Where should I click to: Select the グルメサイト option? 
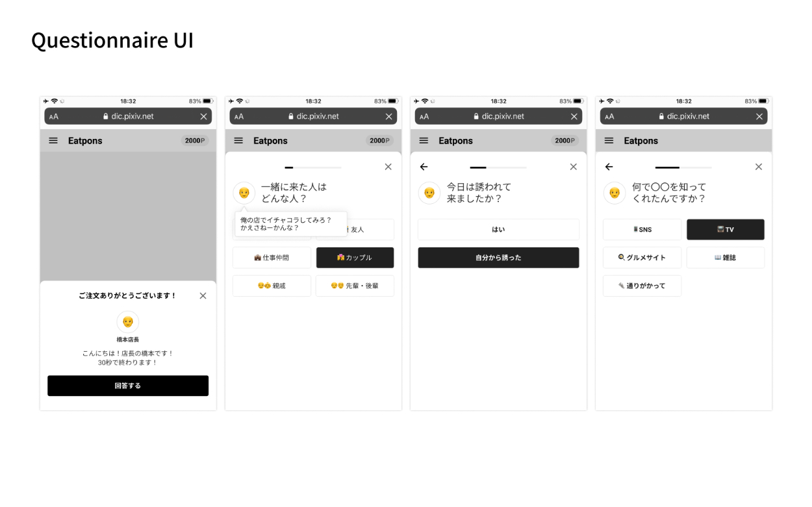tap(642, 258)
